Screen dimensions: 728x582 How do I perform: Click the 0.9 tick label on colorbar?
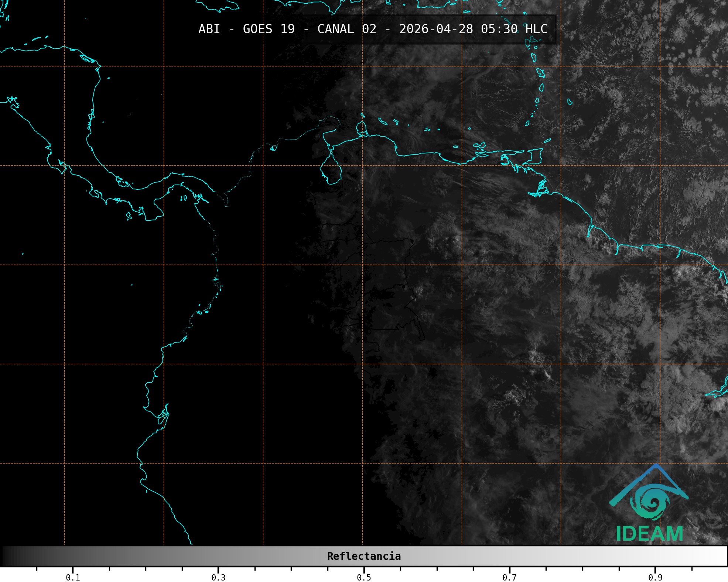pyautogui.click(x=655, y=577)
